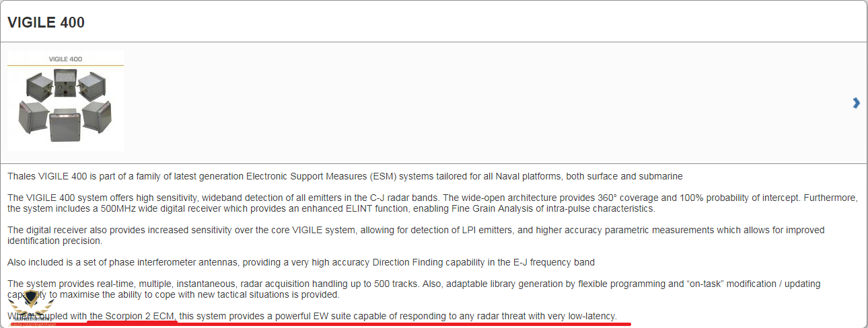
Task: Click the "Scorpion 2 ECM" underlined text
Action: point(141,316)
